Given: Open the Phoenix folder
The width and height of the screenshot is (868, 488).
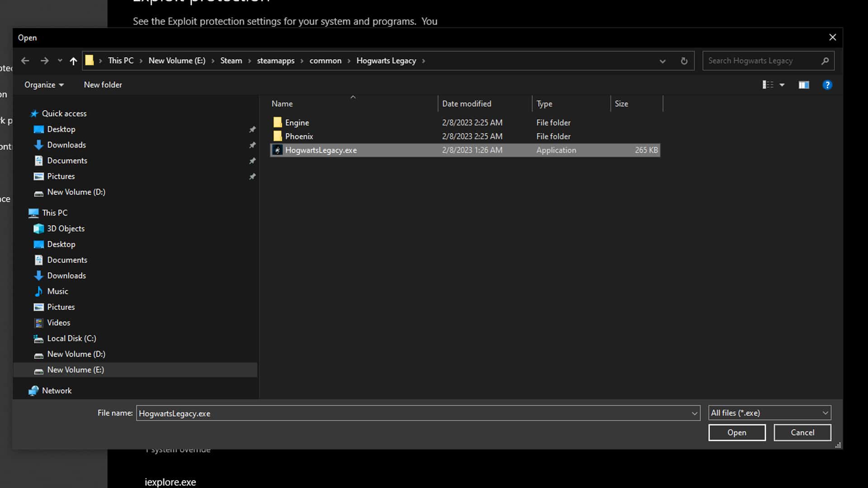Looking at the screenshot, I should point(299,136).
